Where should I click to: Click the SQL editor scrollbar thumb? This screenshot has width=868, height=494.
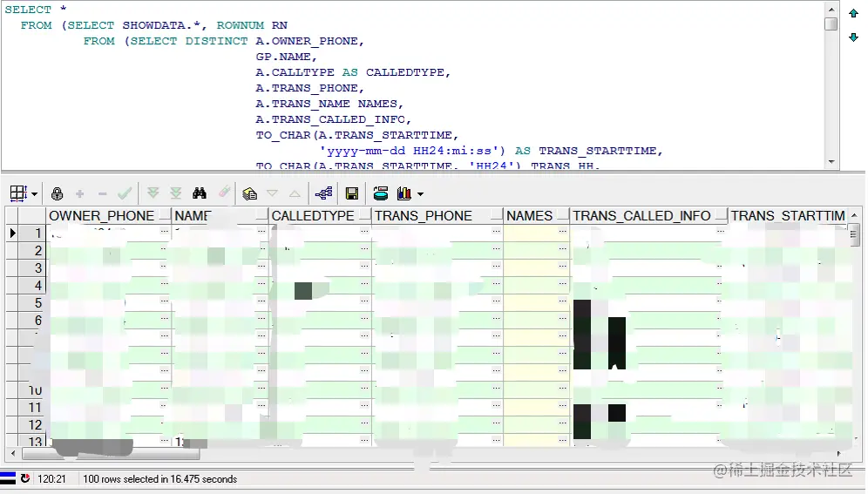[x=831, y=24]
